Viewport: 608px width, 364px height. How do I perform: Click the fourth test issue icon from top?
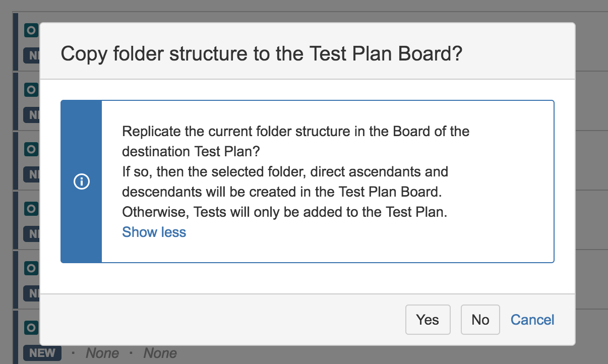point(31,208)
